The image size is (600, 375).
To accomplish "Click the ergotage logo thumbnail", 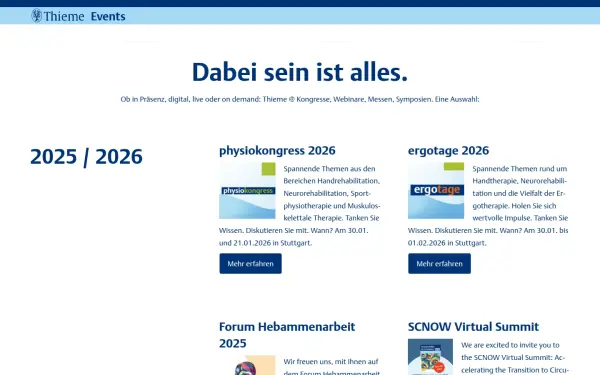I will tap(436, 191).
